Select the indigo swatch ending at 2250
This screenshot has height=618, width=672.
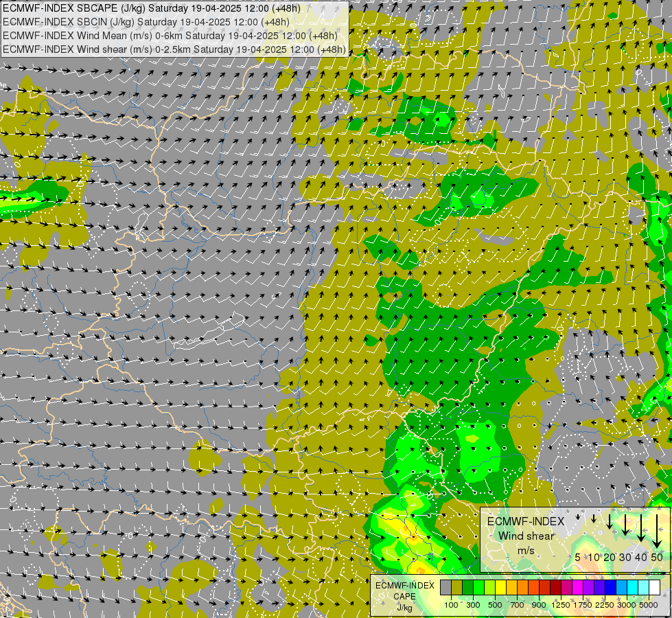tap(600, 587)
